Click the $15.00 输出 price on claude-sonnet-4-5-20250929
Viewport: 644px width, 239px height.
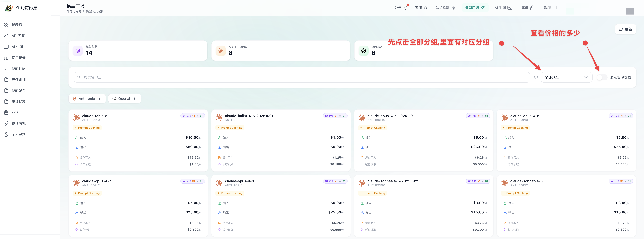point(478,212)
